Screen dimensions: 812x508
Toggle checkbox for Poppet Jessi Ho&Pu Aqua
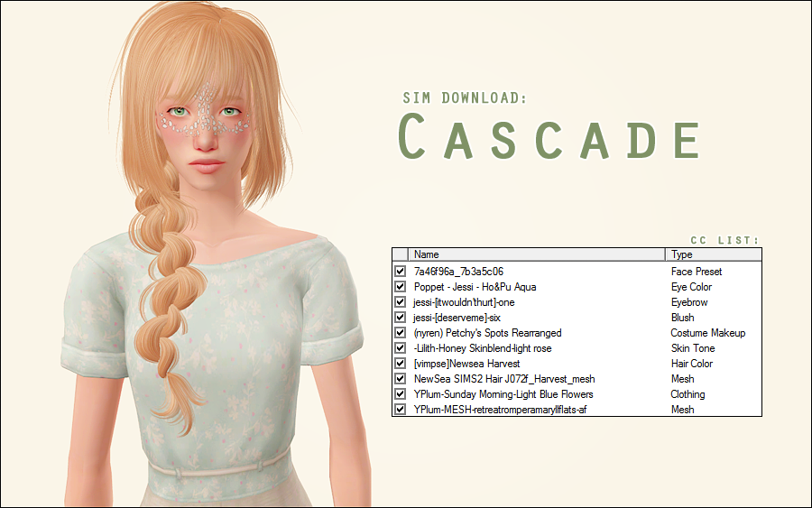tap(400, 287)
